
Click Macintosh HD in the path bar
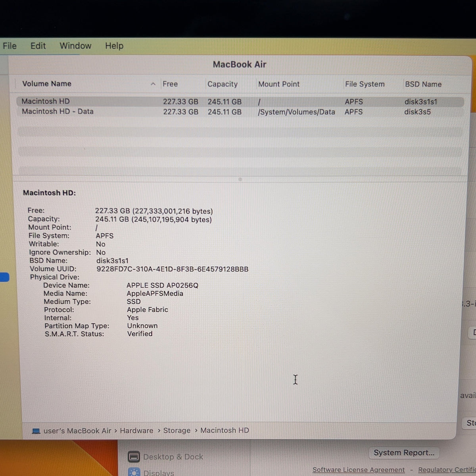pyautogui.click(x=225, y=430)
